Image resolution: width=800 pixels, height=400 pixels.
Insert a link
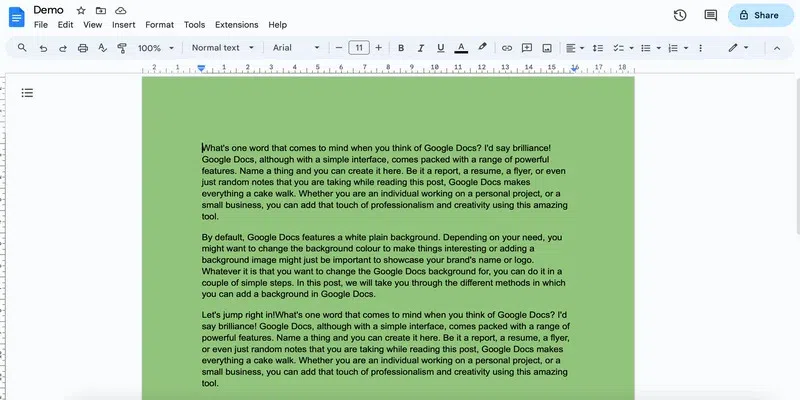507,48
